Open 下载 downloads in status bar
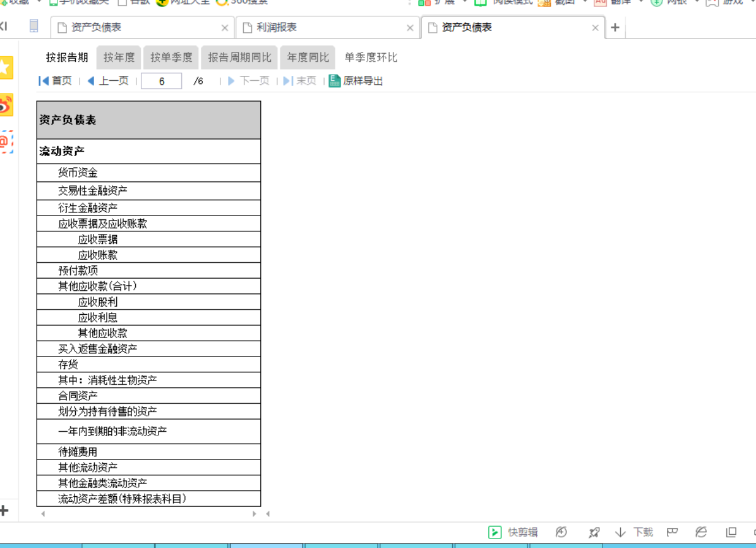The image size is (756, 548). click(x=634, y=532)
